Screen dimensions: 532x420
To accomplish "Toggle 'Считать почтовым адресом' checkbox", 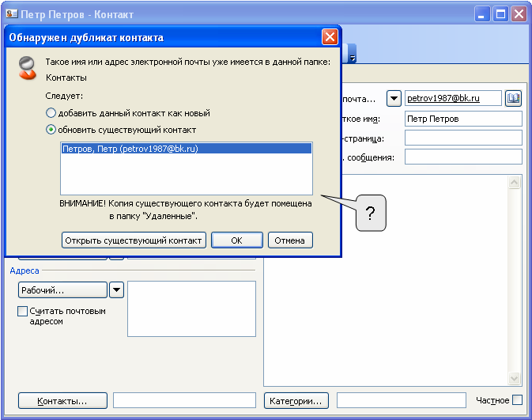I will click(22, 311).
